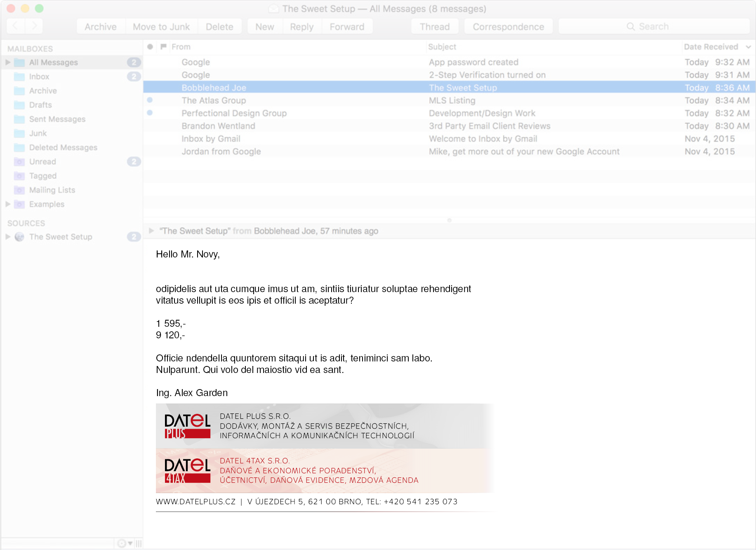Click the Unread smart folder icon
Screen dimensions: 756x550
pyautogui.click(x=19, y=162)
